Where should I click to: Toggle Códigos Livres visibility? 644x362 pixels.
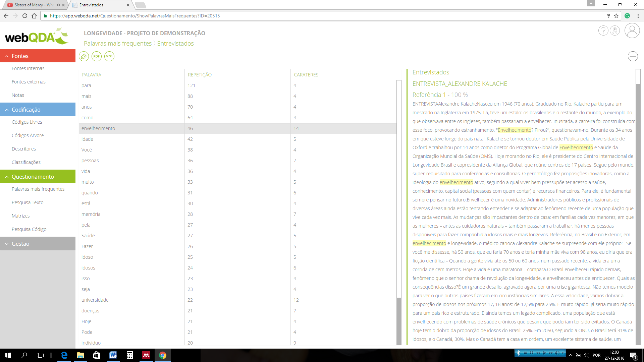[x=27, y=122]
